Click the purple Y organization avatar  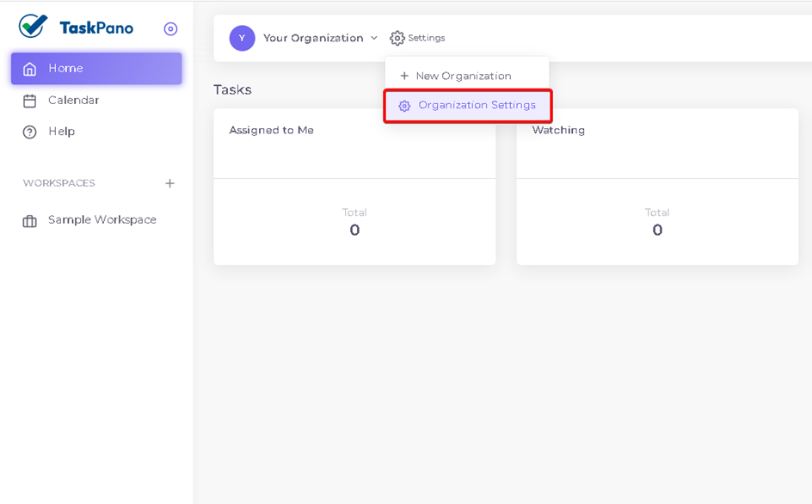[x=243, y=39]
